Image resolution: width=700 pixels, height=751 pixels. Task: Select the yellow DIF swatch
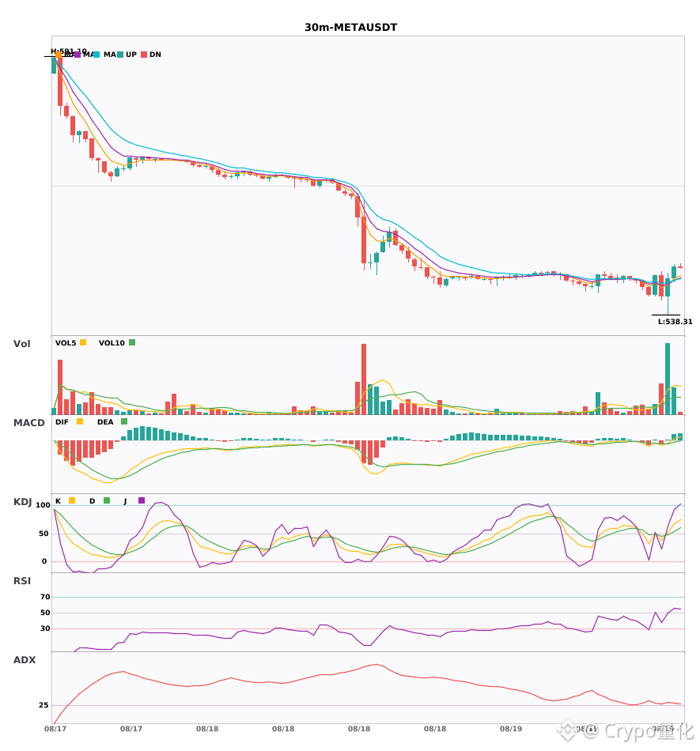point(80,421)
